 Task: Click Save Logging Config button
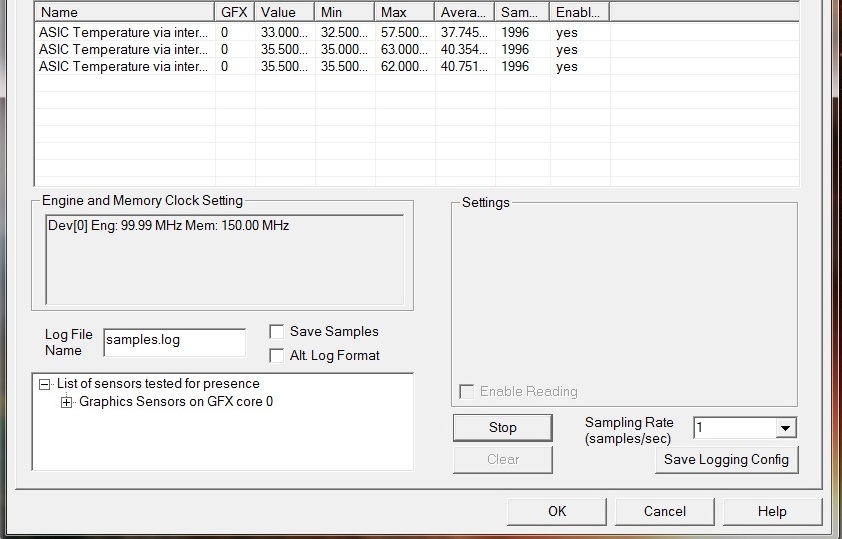(727, 460)
